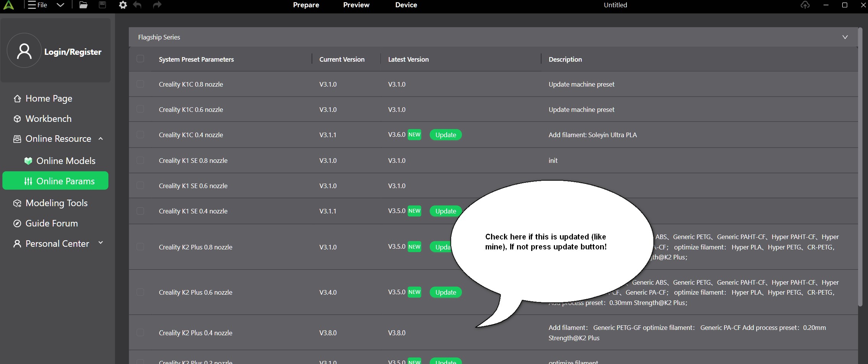Switch to the Prepare tab
This screenshot has width=868, height=364.
click(306, 5)
